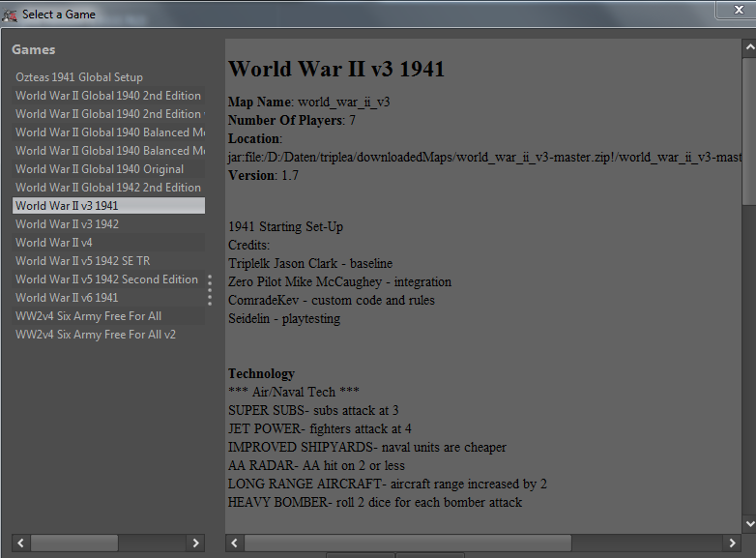
Task: Click the Technology section heading
Action: coord(261,373)
